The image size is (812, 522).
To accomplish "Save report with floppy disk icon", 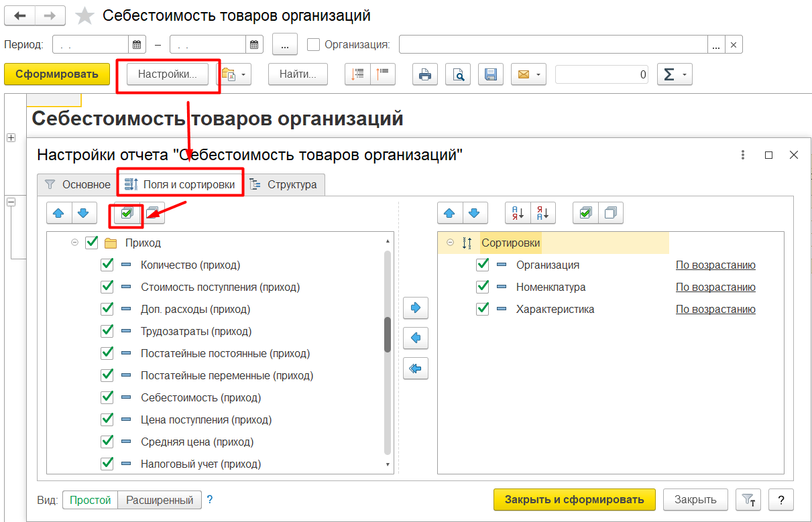I will (491, 74).
